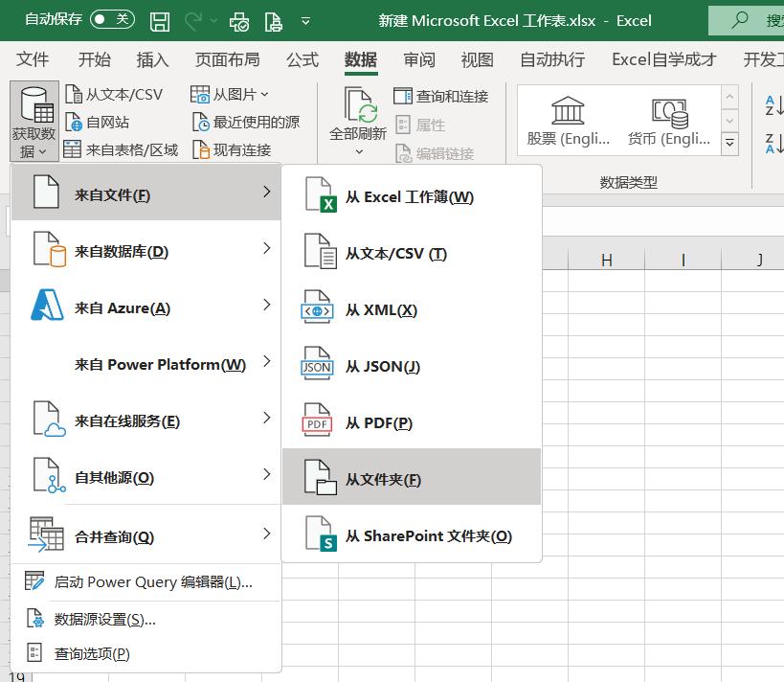The image size is (784, 682).
Task: Select column I header
Action: (683, 260)
